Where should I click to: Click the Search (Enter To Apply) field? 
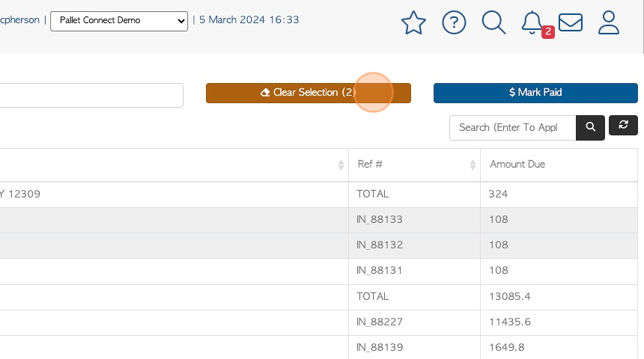pos(512,128)
